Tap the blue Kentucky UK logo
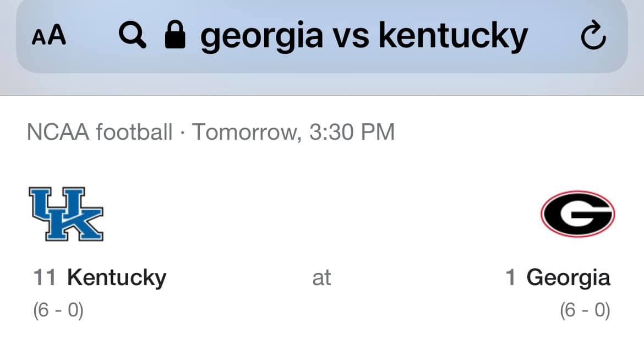The width and height of the screenshot is (644, 350). (67, 214)
